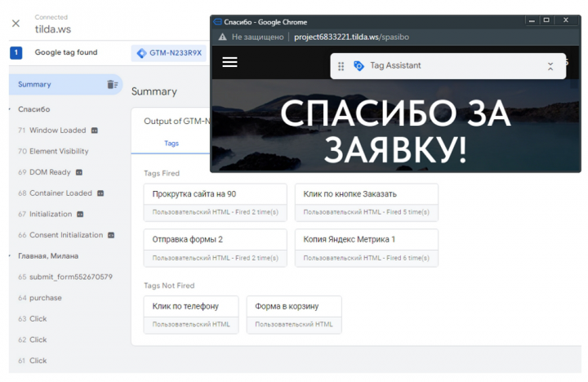Open event 68 Container Loaded
This screenshot has height=382, width=588.
pyautogui.click(x=55, y=193)
